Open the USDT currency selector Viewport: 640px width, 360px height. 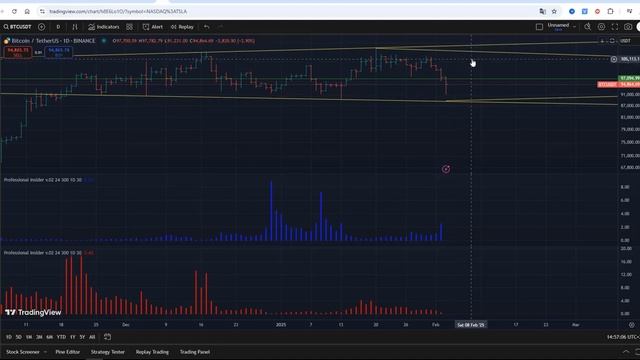(x=625, y=41)
